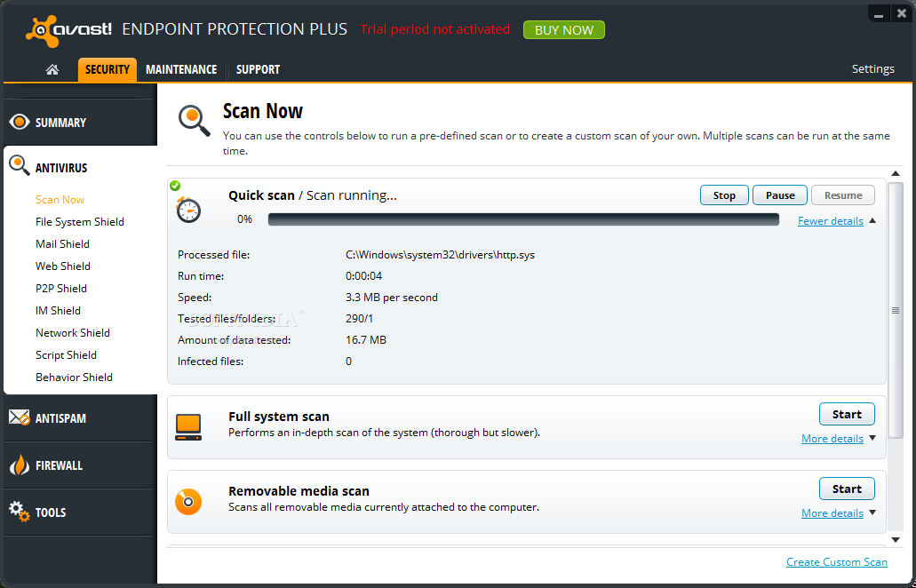Switch to the MAINTENANCE tab

click(x=181, y=69)
